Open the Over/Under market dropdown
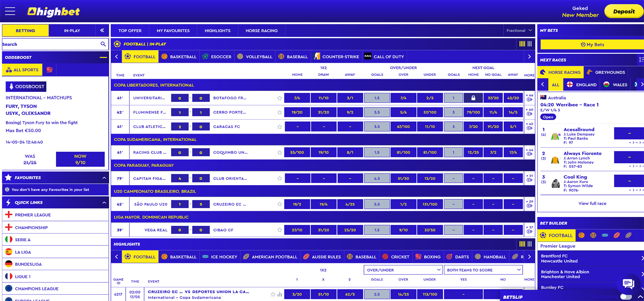 403,270
